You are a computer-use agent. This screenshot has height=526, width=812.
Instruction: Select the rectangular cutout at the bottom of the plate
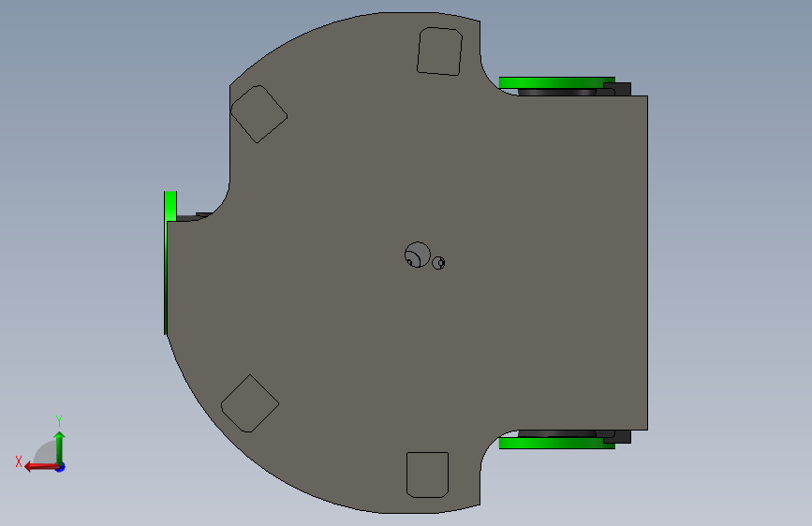click(x=427, y=475)
